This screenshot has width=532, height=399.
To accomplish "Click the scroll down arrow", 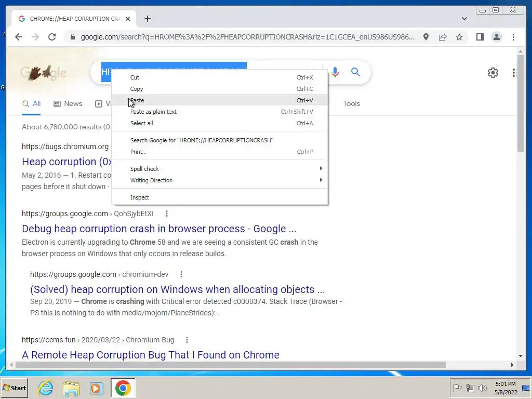I will [x=521, y=356].
